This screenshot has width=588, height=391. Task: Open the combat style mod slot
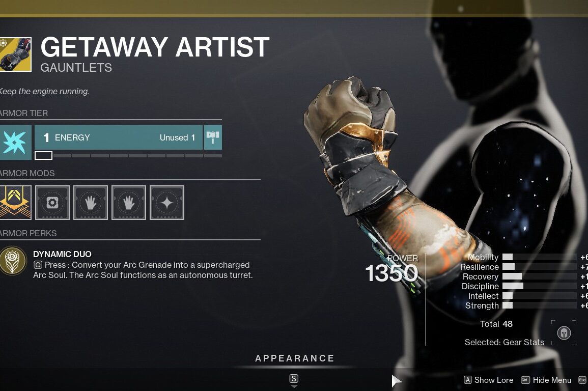click(x=167, y=203)
